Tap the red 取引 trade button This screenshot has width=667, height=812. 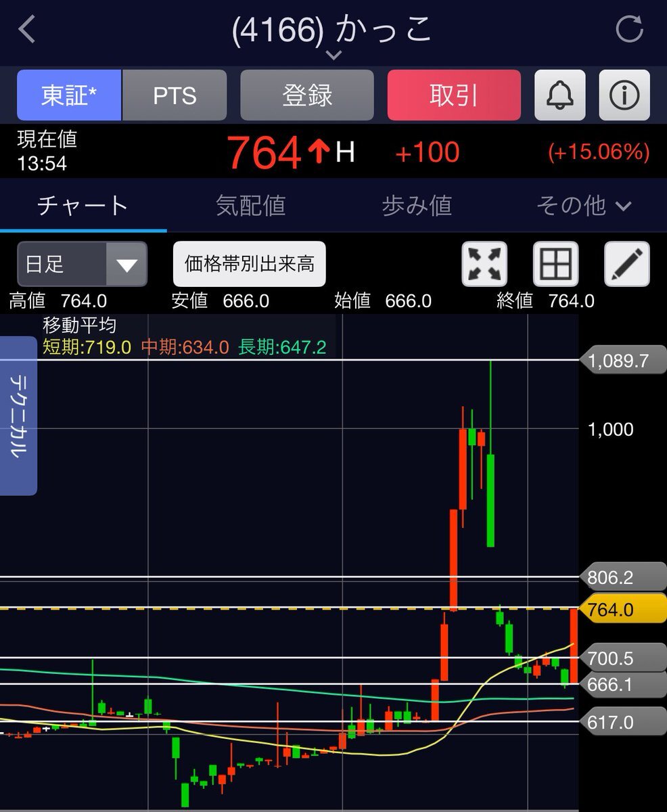click(454, 95)
